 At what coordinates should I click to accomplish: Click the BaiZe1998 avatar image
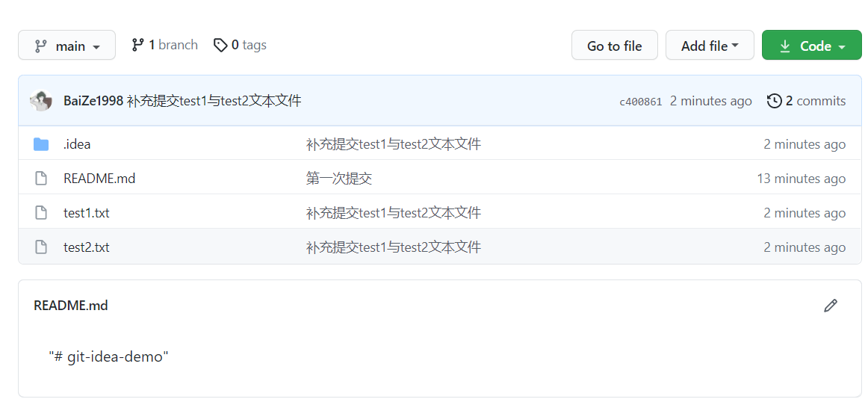[41, 101]
